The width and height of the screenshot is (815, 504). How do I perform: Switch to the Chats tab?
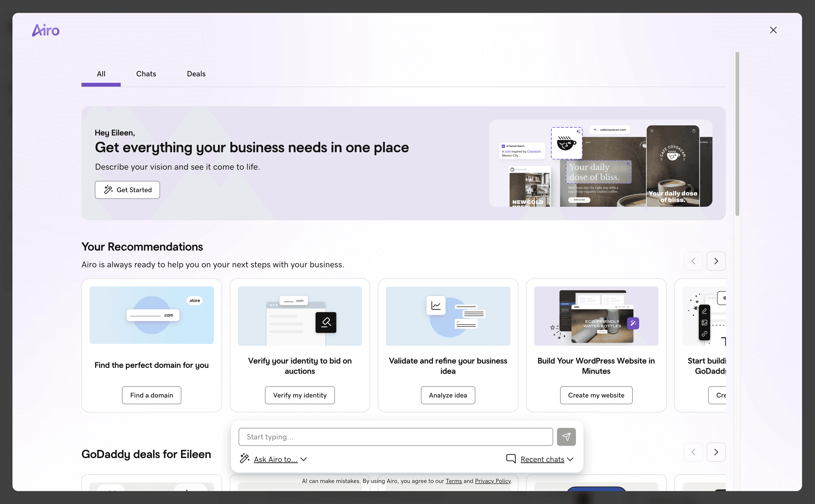click(146, 74)
